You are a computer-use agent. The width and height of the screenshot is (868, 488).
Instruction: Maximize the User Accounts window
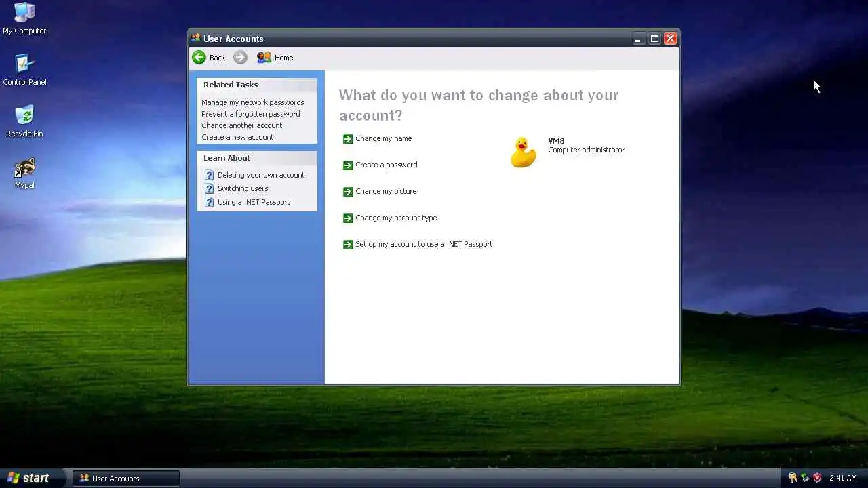pyautogui.click(x=654, y=39)
